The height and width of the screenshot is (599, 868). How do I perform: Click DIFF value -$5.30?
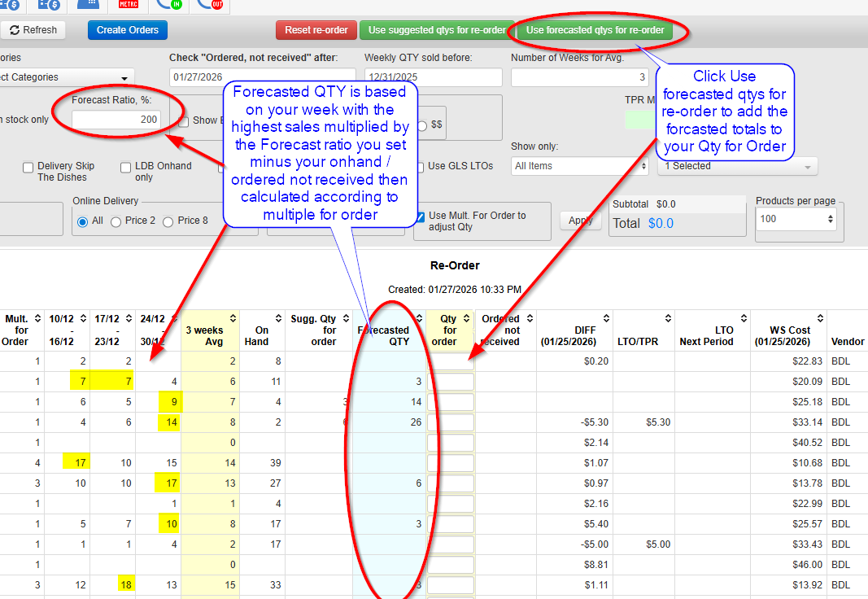(595, 422)
